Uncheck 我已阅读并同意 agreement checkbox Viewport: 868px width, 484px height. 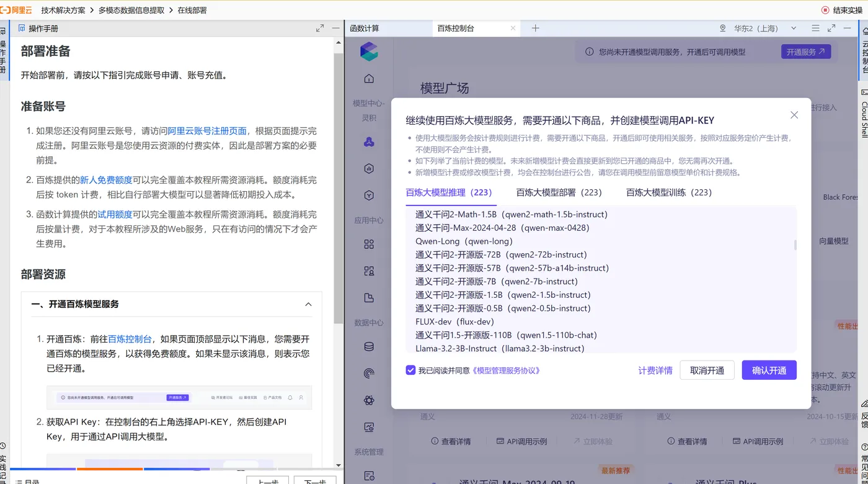click(x=410, y=370)
